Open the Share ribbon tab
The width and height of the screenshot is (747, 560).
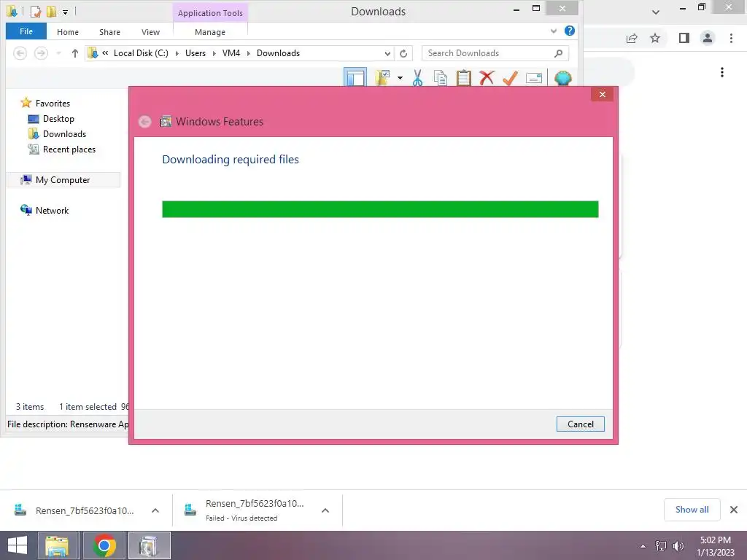pyautogui.click(x=109, y=32)
